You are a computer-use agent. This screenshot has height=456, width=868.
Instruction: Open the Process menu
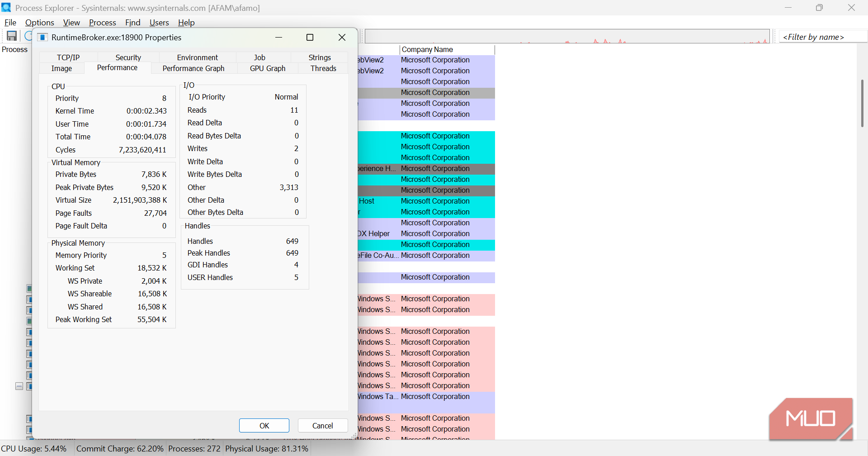click(x=102, y=23)
